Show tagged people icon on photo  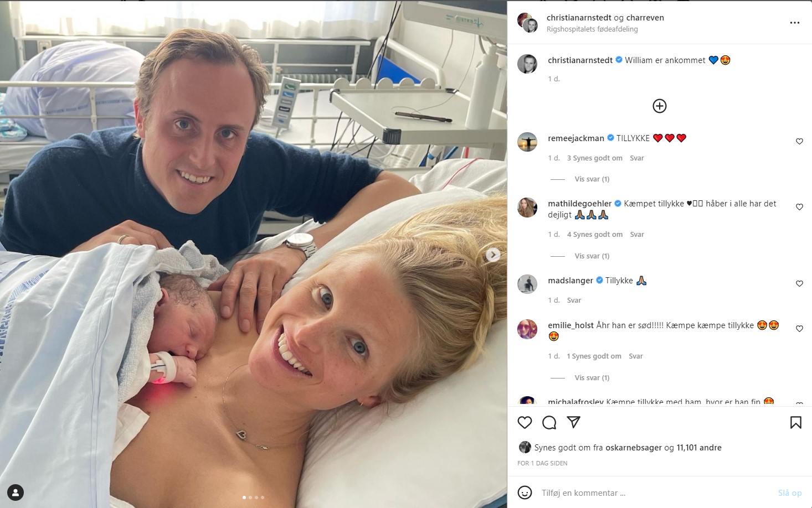tap(16, 492)
